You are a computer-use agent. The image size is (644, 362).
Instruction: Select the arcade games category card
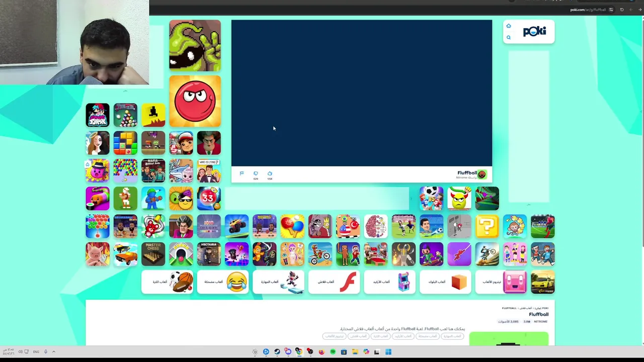point(390,282)
